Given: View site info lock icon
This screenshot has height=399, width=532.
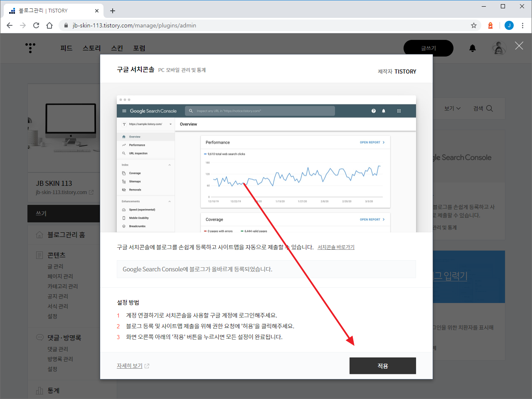Looking at the screenshot, I should 66,25.
